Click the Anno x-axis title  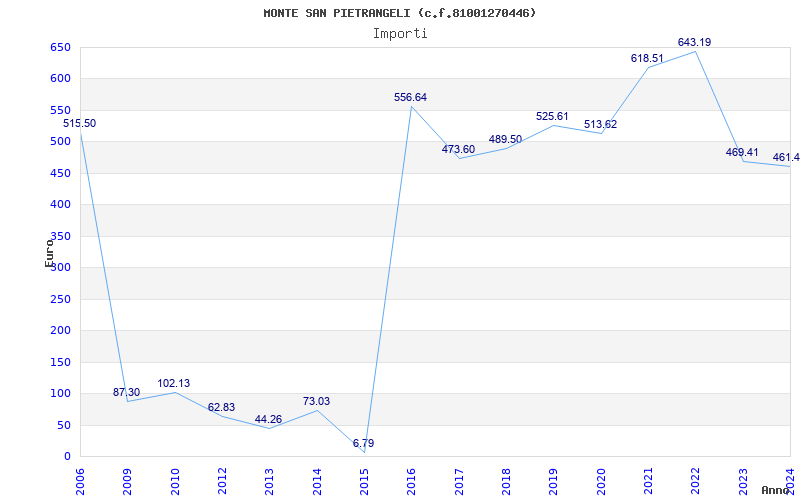776,490
